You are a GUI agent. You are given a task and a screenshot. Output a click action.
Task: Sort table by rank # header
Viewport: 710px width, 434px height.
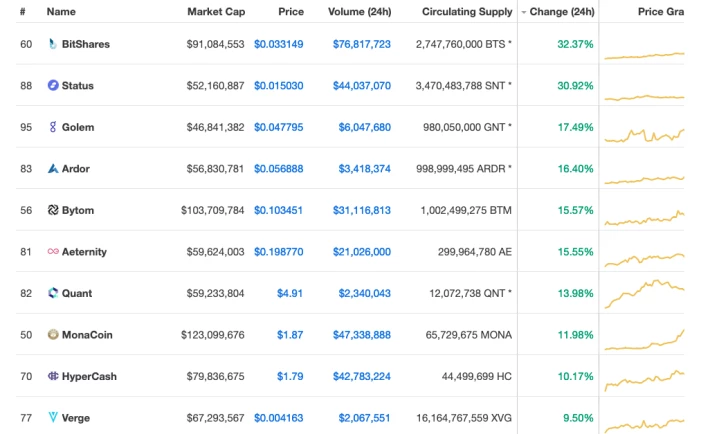[x=23, y=12]
